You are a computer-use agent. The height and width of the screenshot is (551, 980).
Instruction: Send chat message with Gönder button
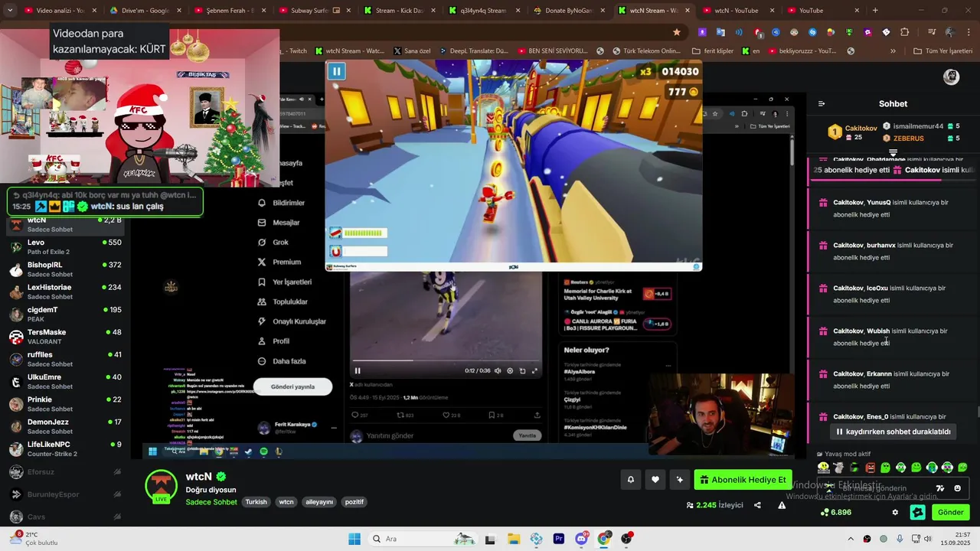(951, 512)
